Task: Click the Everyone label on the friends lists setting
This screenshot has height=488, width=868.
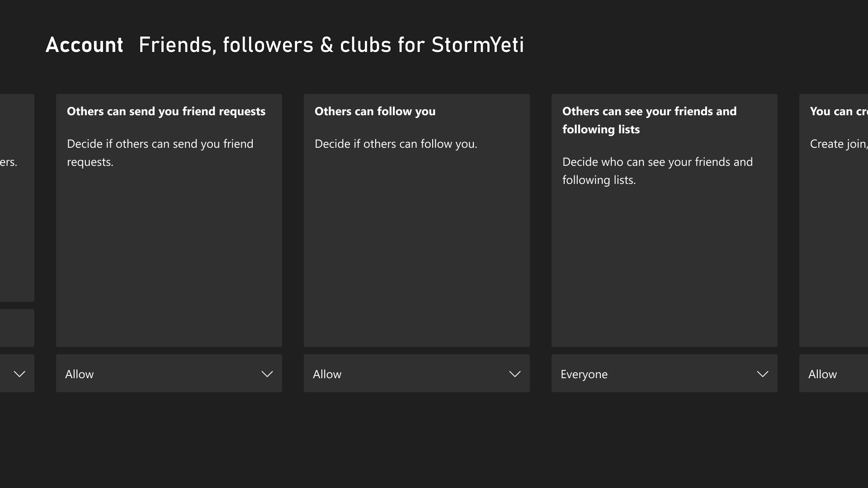Action: coord(584,374)
